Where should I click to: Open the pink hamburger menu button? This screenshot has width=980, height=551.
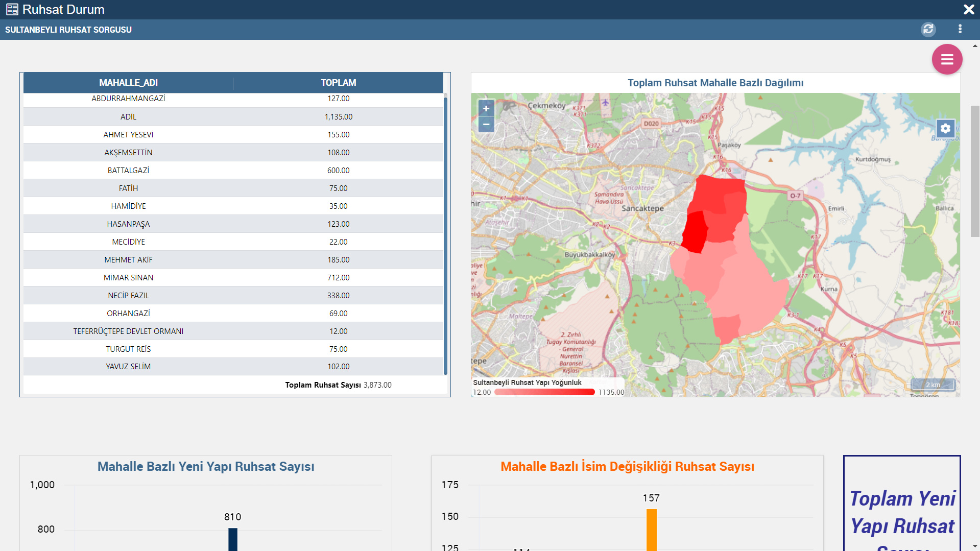[x=947, y=59]
